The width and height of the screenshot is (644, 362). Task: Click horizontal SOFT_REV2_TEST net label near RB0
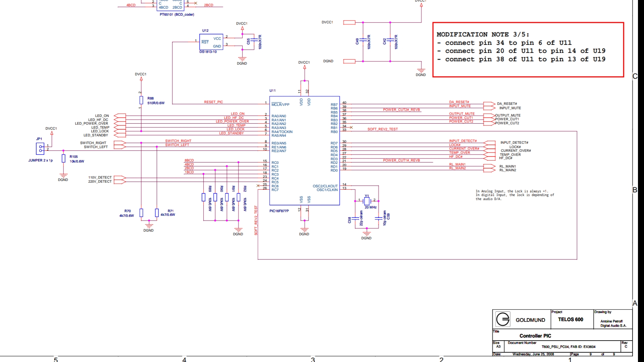pos(383,129)
